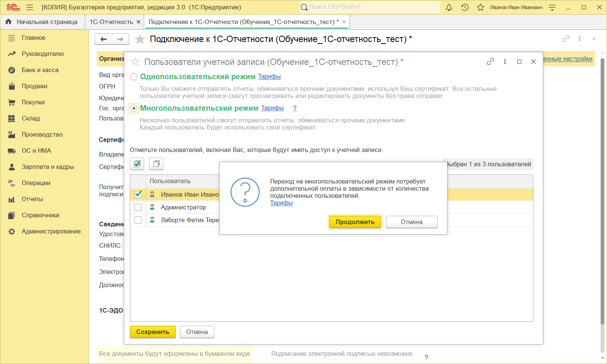
Task: Add main form to favorites via star
Action: tap(140, 39)
